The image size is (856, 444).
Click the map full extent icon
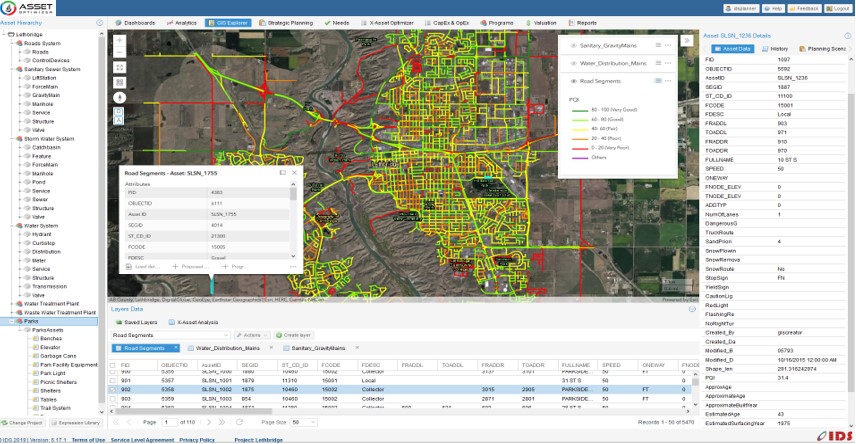click(120, 67)
